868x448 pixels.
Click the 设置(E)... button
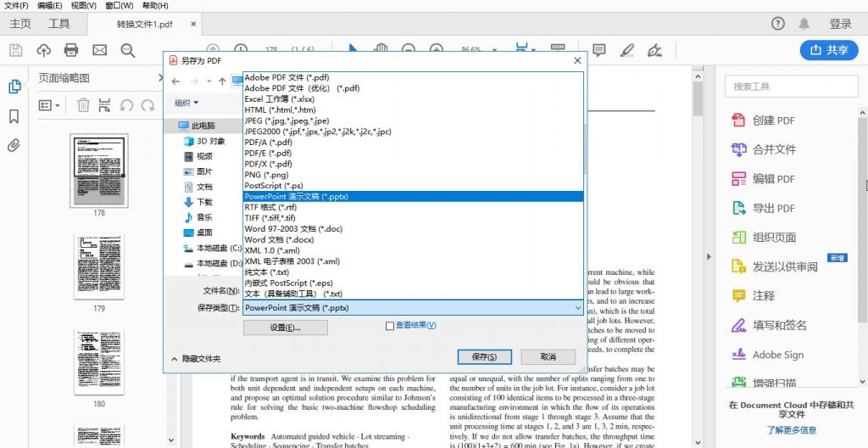(x=285, y=328)
